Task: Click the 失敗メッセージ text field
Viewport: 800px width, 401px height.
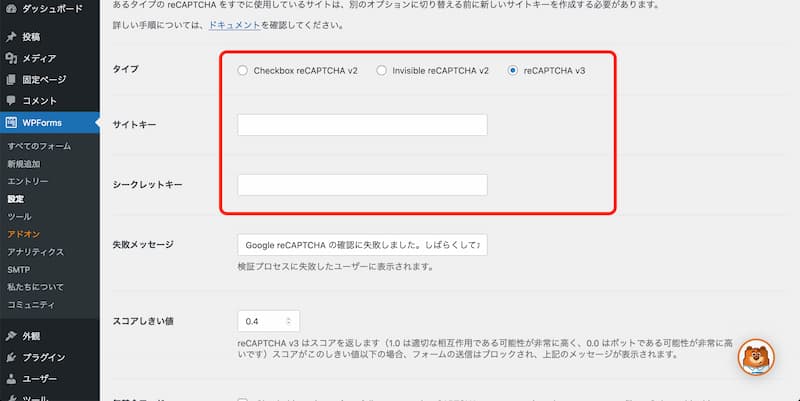Action: click(362, 245)
